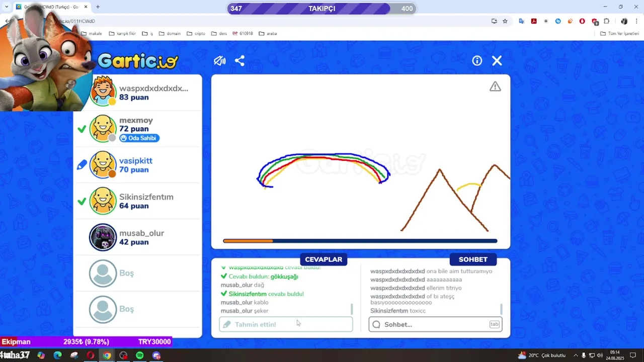This screenshot has height=362, width=644.
Task: Open the 'domain' bookmark folder
Action: pos(170,34)
